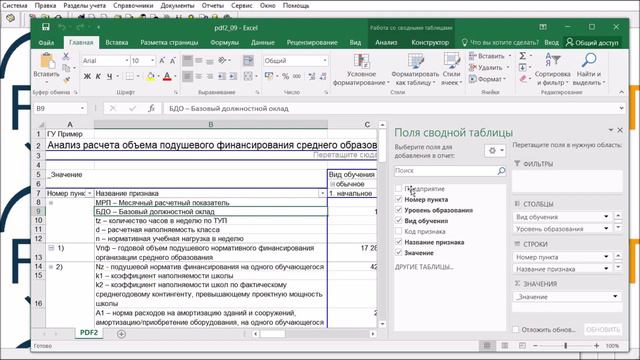
Task: Click the Wrap Text icon
Action: 248,60
